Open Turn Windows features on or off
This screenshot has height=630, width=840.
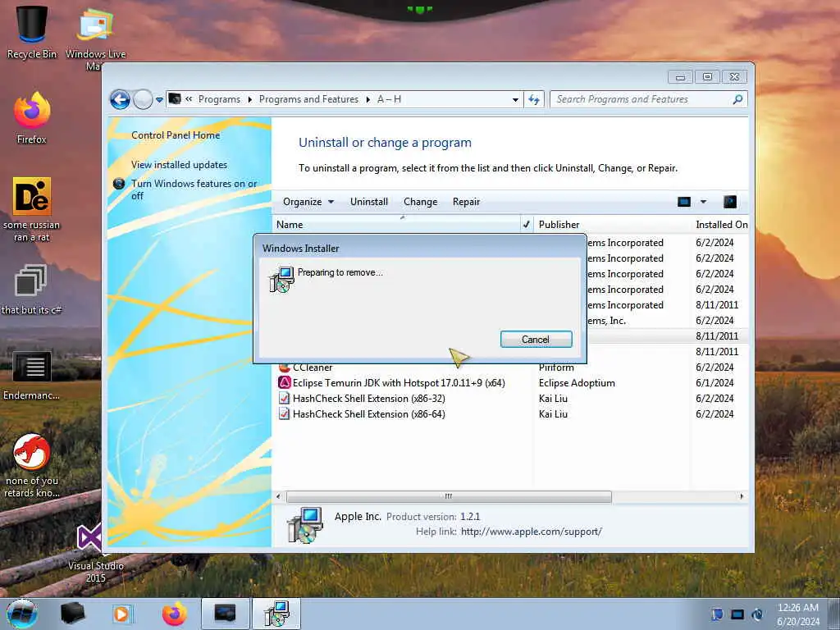click(194, 189)
